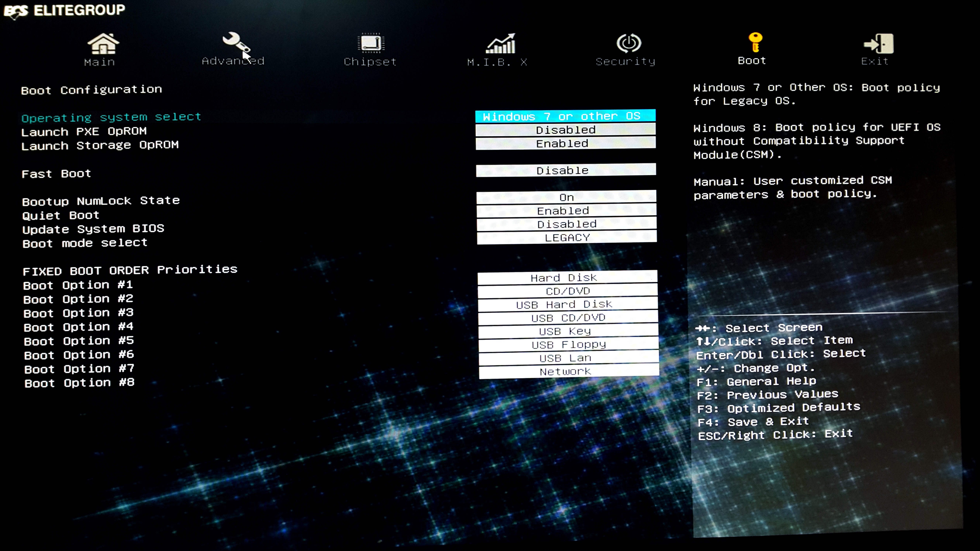Screen dimensions: 980x551
Task: Change Boot mode select LEGACY value
Action: tap(567, 238)
